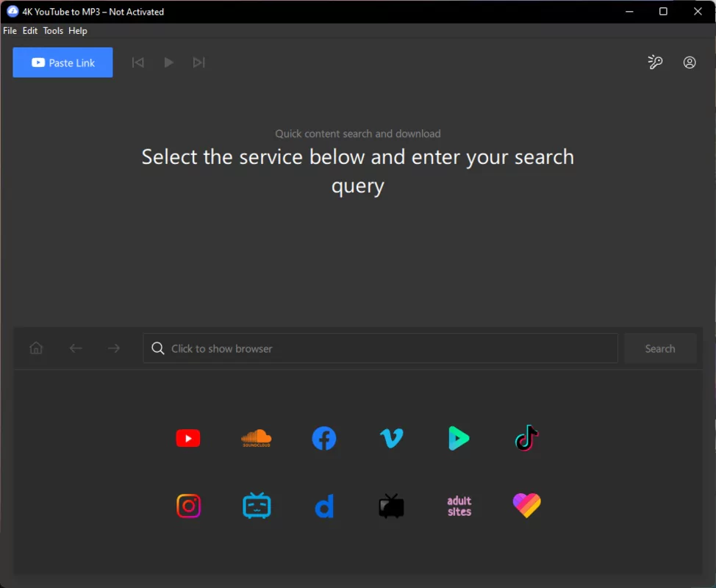Screen dimensions: 716x588
Task: Open the Tools menu
Action: [52, 30]
